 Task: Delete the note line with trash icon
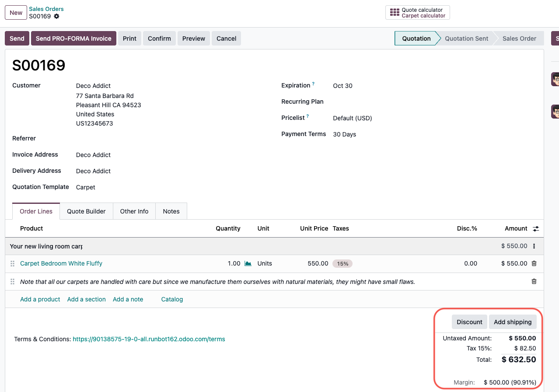tap(534, 282)
